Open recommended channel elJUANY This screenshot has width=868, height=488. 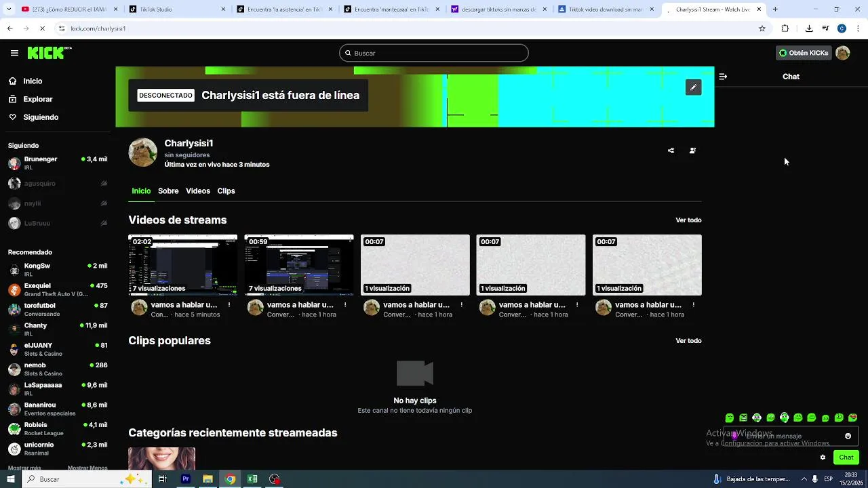pyautogui.click(x=58, y=349)
